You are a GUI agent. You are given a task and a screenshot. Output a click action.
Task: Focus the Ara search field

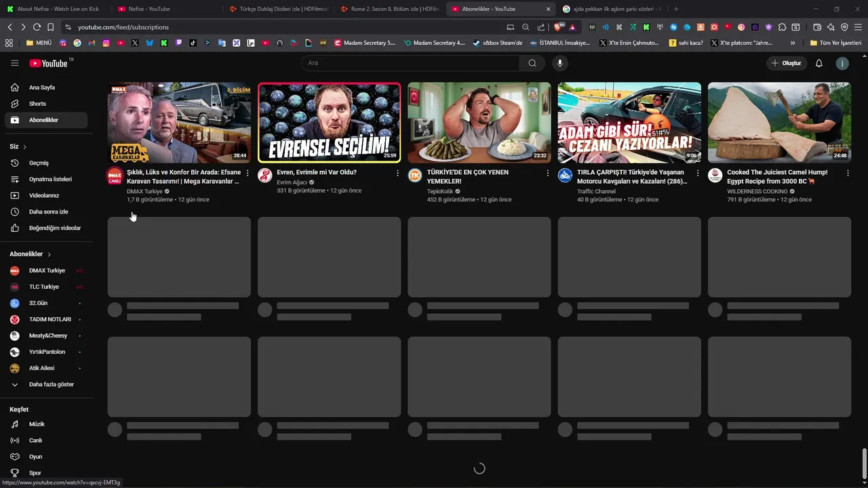(411, 63)
